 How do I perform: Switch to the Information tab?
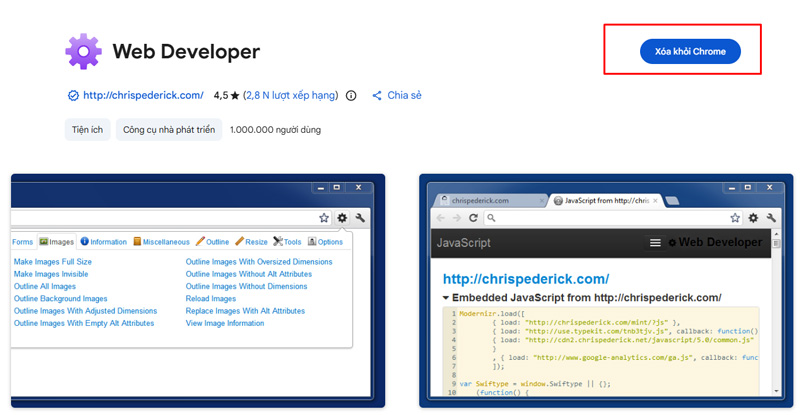click(103, 241)
